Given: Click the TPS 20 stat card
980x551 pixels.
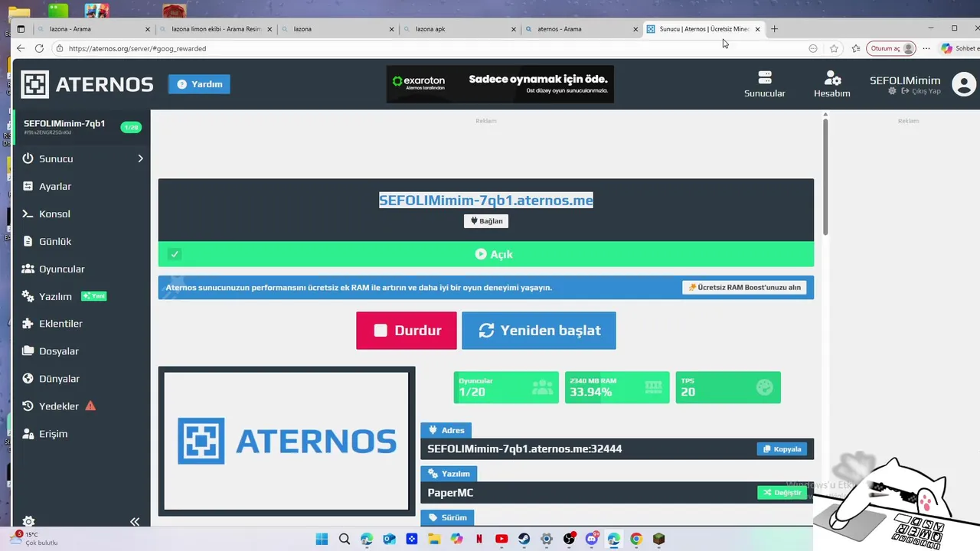Looking at the screenshot, I should tap(728, 387).
